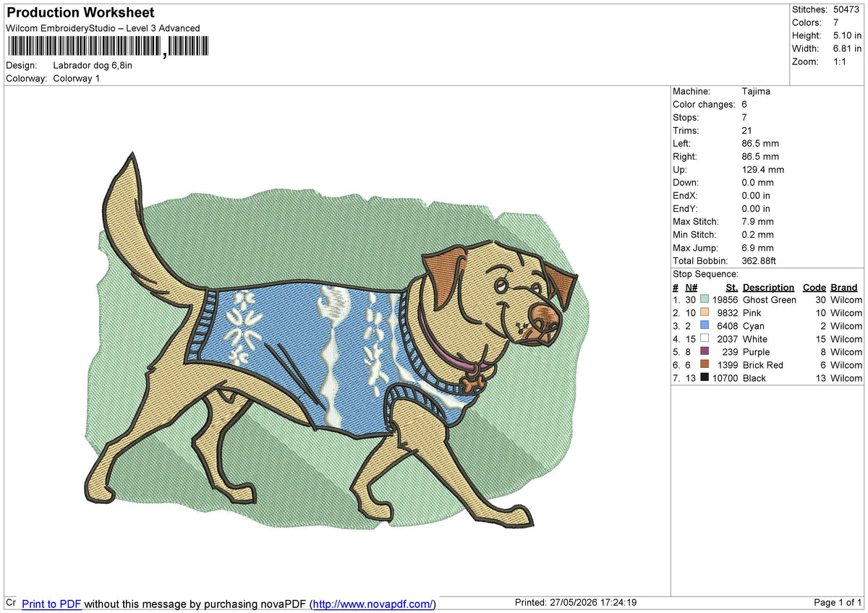Viewport: 868px width, 613px height.
Task: Click the N# column header
Action: 691,287
